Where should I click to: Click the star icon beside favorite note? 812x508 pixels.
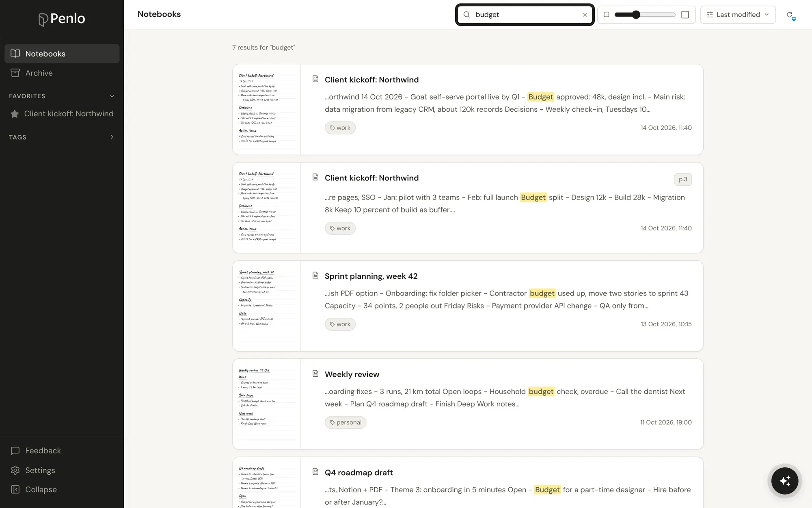point(15,114)
